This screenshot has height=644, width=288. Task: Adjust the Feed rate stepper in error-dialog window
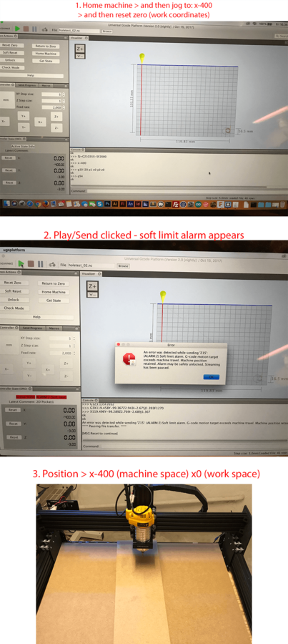click(74, 353)
